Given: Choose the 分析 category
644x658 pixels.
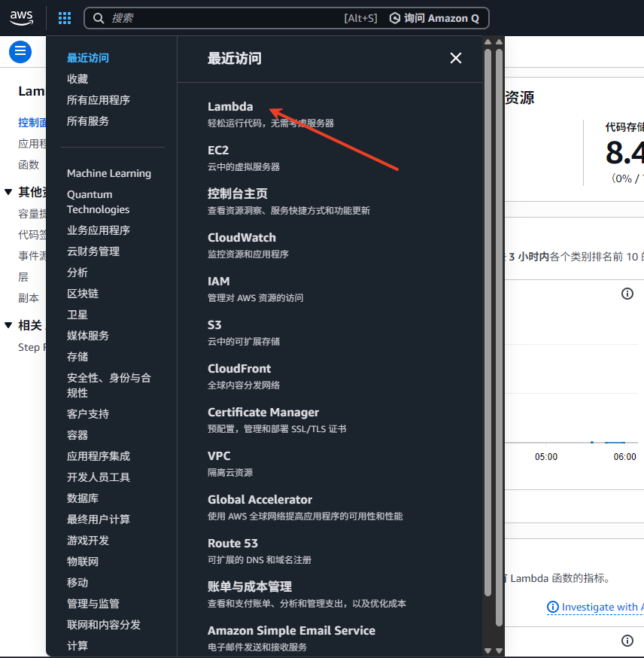Looking at the screenshot, I should [x=77, y=272].
